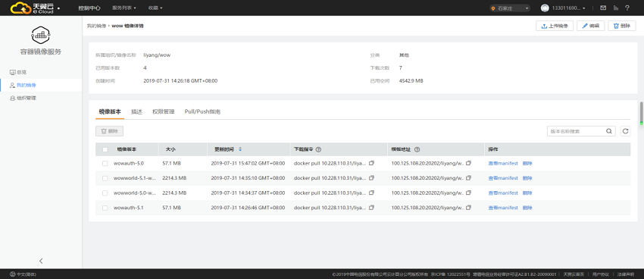Open 控制中心 in top navigation

click(89, 8)
